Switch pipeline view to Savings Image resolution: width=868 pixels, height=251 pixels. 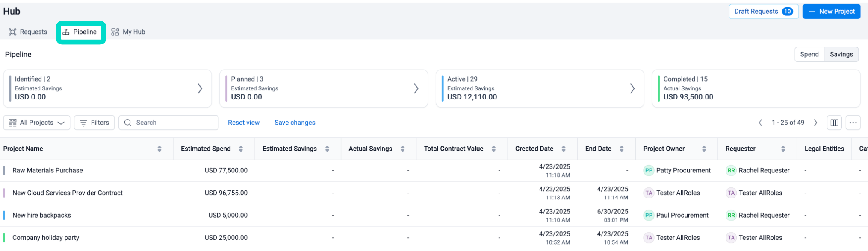click(x=841, y=54)
